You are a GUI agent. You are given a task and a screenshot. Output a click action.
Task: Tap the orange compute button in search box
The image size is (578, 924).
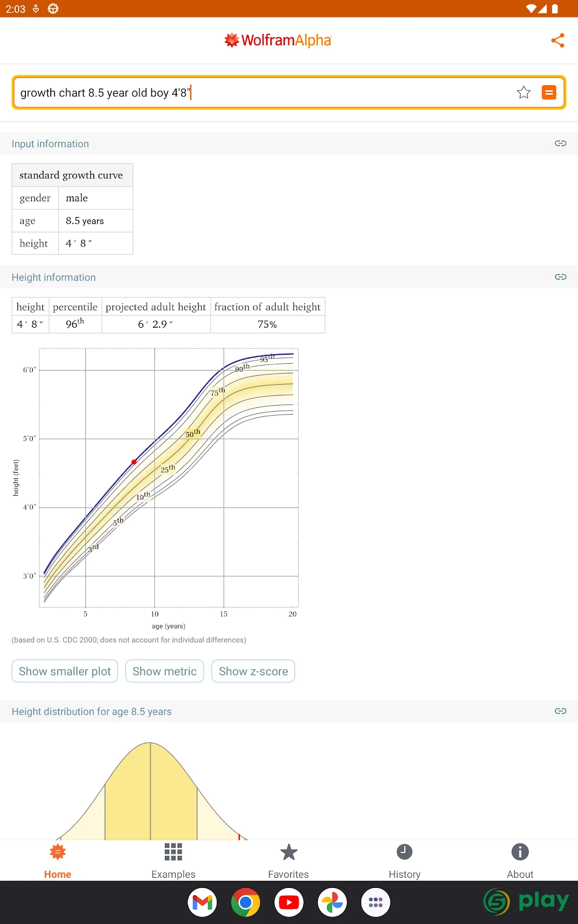(549, 93)
